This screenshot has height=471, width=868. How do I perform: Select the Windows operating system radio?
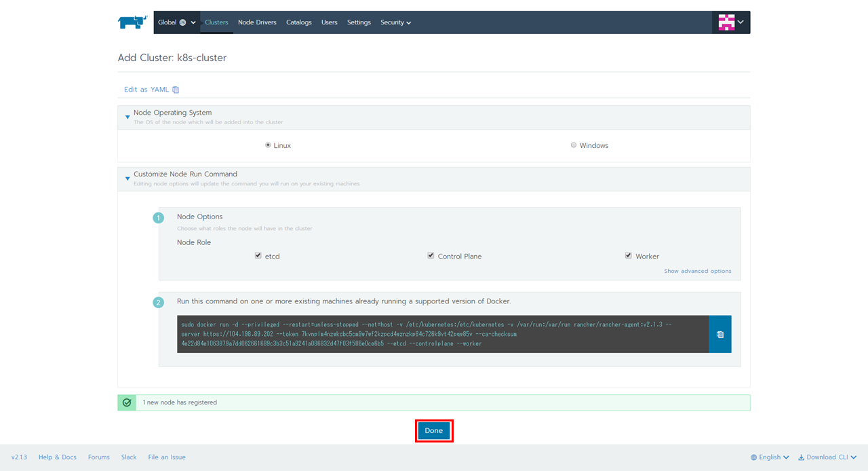[574, 145]
